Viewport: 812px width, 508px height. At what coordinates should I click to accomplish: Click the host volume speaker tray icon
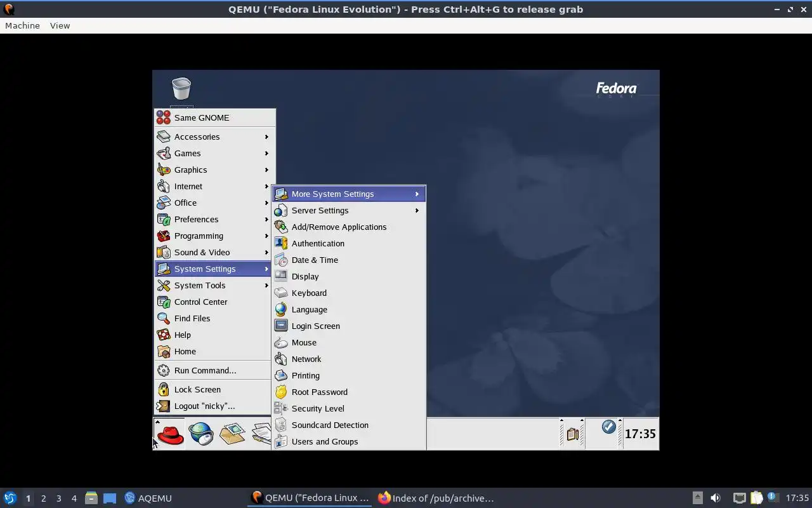click(716, 498)
